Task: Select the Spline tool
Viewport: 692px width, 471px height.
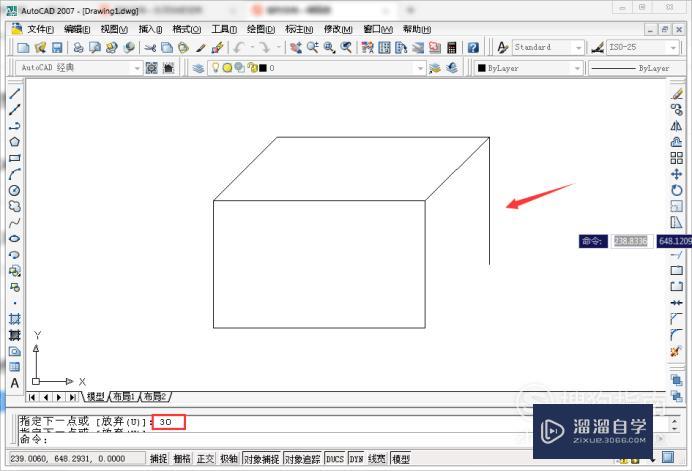Action: tap(15, 222)
